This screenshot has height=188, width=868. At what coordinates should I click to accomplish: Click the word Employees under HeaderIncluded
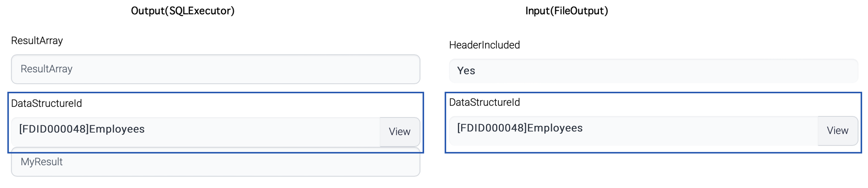(555, 128)
